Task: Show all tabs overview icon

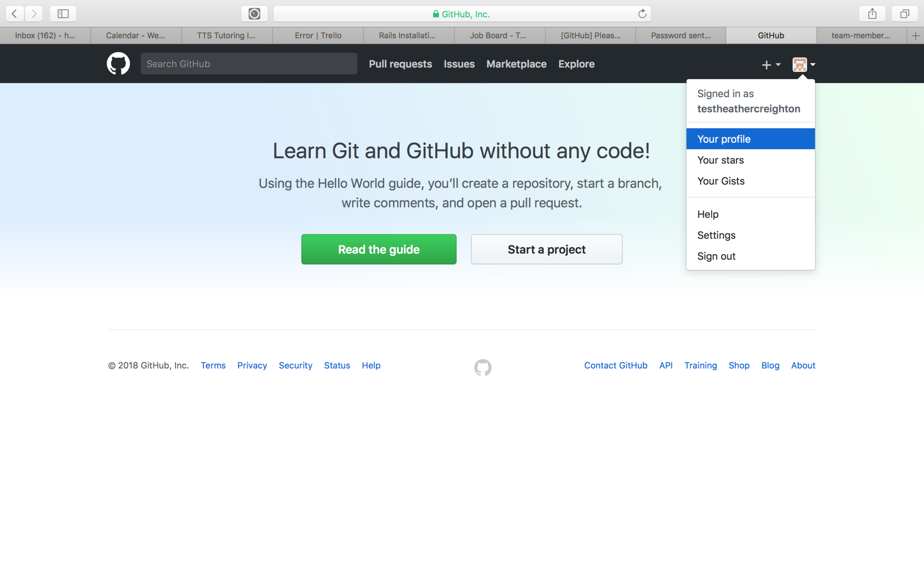Action: coord(904,14)
